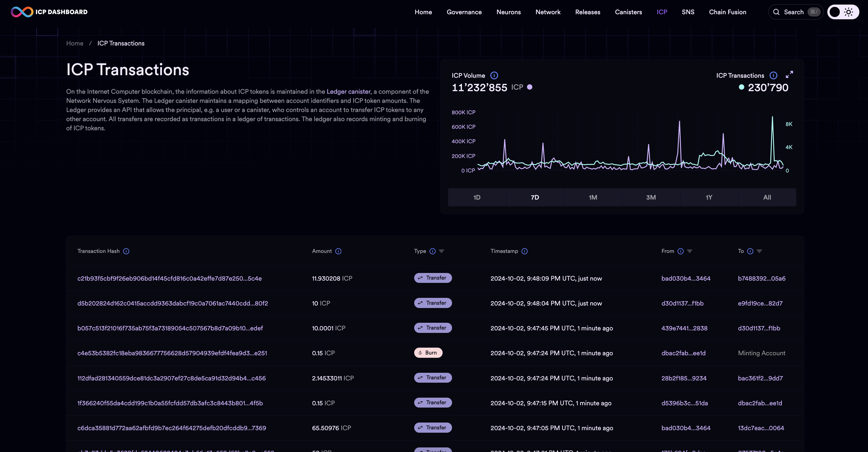The height and width of the screenshot is (452, 868).
Task: Click Transfer badge in 11.930208 ICP row
Action: click(433, 278)
